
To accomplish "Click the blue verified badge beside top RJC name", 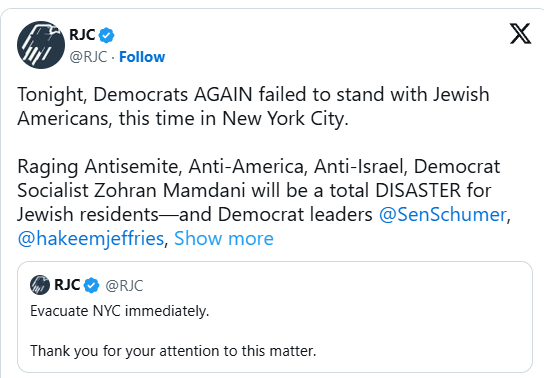I will (107, 35).
